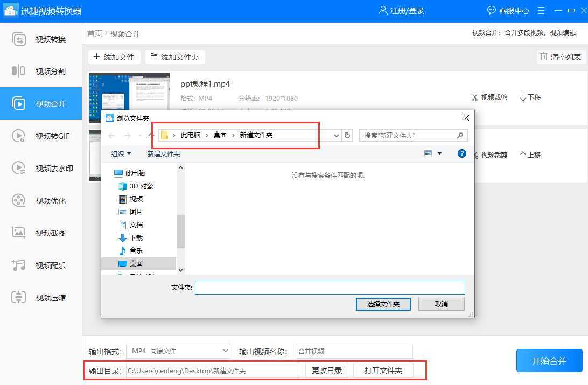Click the 视频压缩 compress icon

[x=18, y=297]
